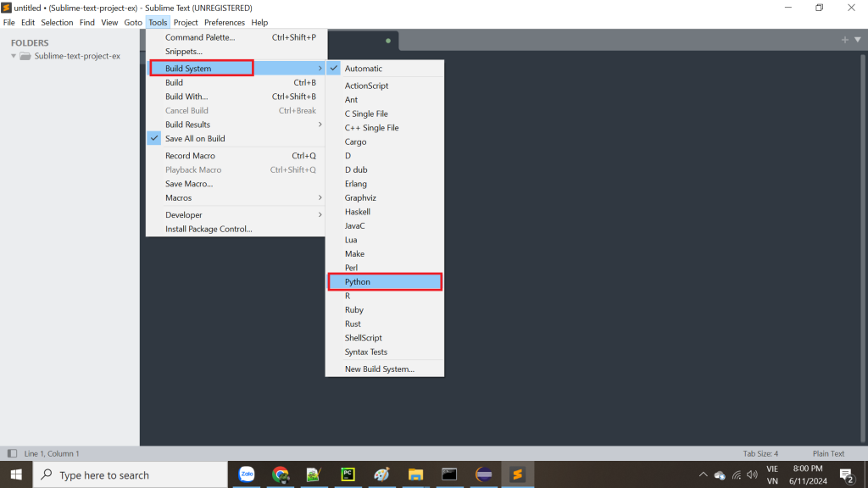Choose the ShellScript build system
868x488 pixels.
[x=385, y=338]
